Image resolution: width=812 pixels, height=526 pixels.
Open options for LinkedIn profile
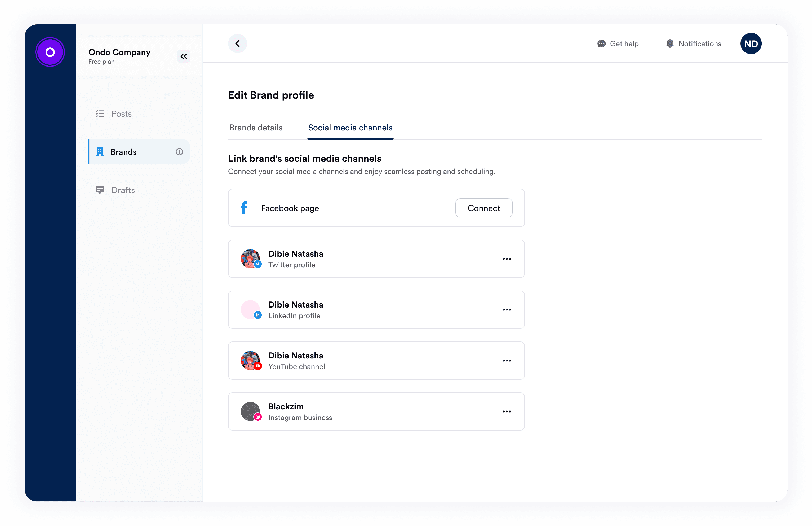click(507, 310)
